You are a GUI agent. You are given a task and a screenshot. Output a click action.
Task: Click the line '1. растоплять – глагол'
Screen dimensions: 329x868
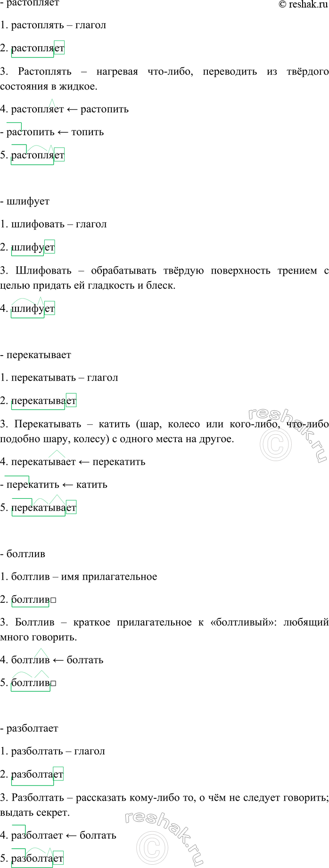tap(53, 25)
